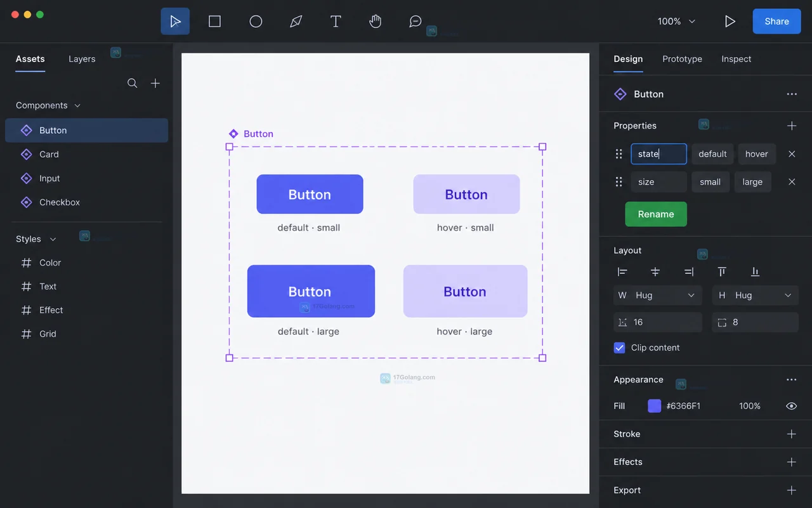Click the Input component icon

(x=26, y=178)
